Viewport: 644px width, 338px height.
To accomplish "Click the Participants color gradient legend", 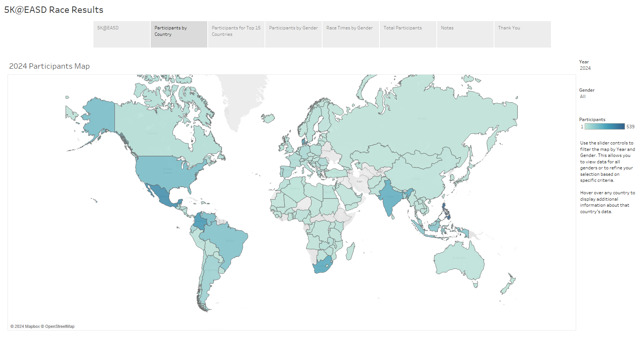I will pos(604,127).
